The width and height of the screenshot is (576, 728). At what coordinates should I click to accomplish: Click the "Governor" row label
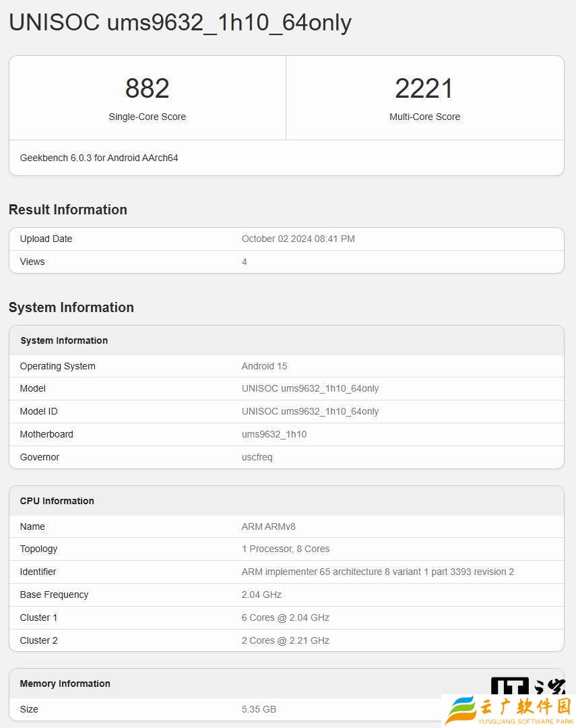pyautogui.click(x=40, y=457)
